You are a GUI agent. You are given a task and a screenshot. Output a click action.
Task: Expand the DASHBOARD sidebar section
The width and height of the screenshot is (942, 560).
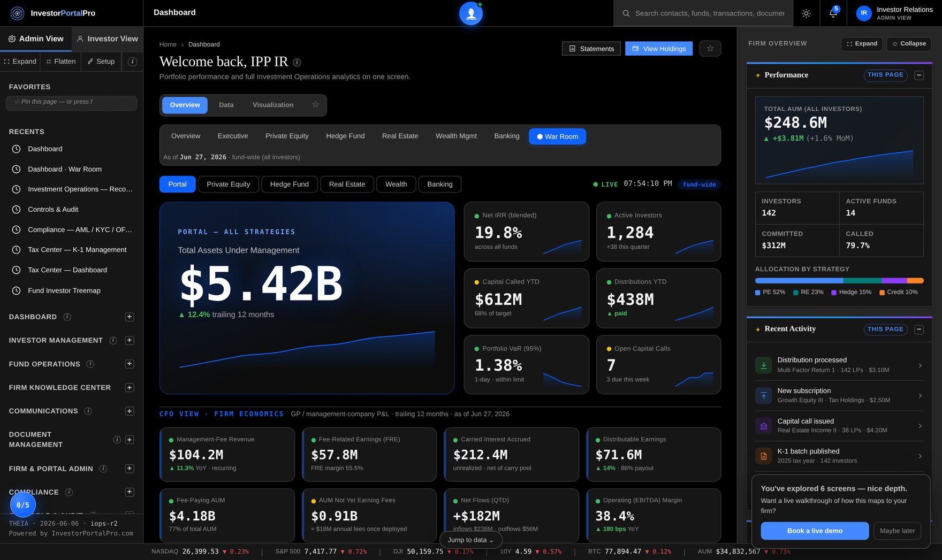pyautogui.click(x=130, y=317)
